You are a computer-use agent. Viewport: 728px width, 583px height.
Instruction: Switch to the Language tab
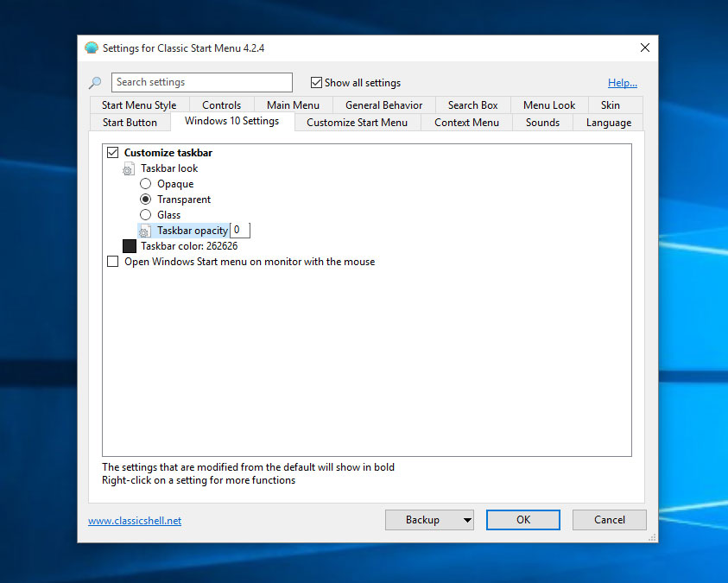point(609,123)
